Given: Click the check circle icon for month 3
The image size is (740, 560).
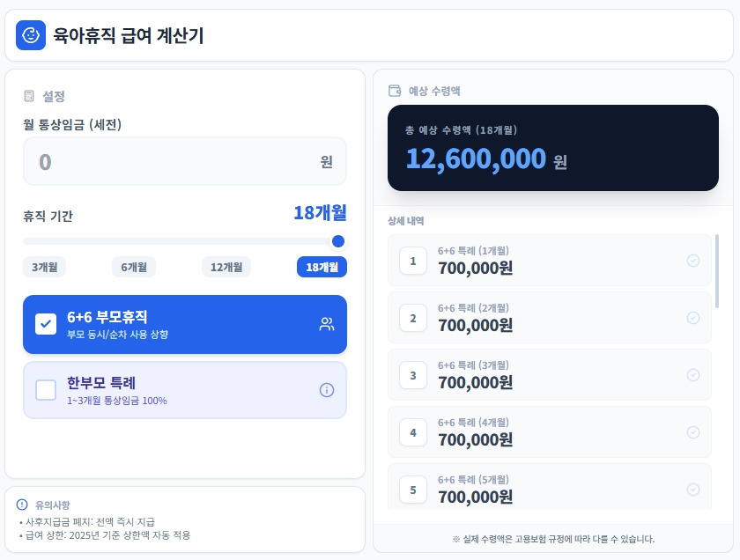Looking at the screenshot, I should [x=693, y=375].
